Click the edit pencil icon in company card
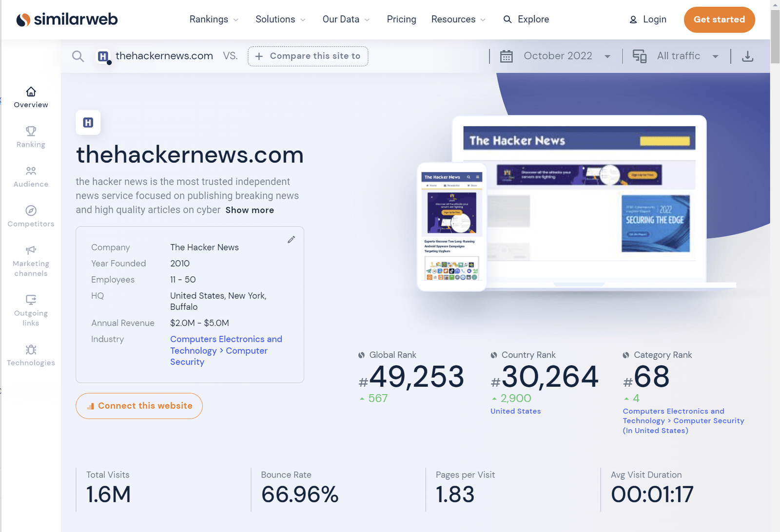The height and width of the screenshot is (532, 780). point(291,239)
